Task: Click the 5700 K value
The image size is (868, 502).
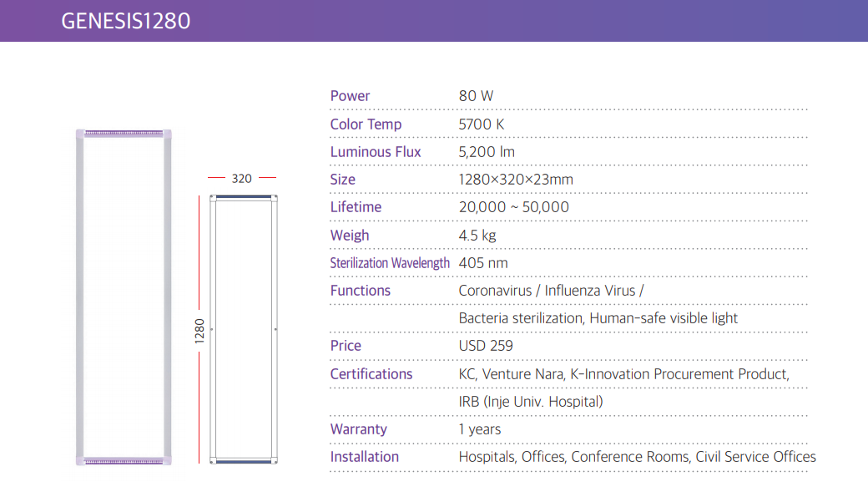Action: 482,124
